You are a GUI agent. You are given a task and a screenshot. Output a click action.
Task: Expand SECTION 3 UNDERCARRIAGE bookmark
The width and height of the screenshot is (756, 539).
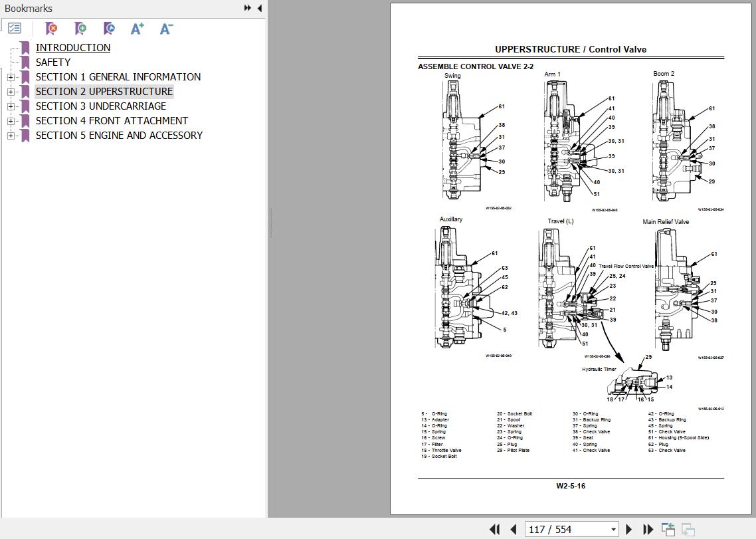point(11,106)
